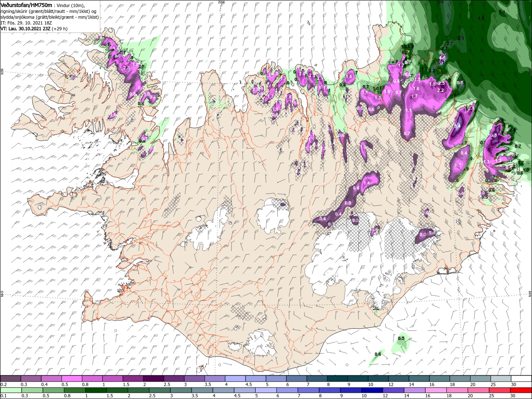The width and height of the screenshot is (532, 399).
Task: Click lower rain scale green swatch labeled 0.5
Action: pyautogui.click(x=53, y=390)
